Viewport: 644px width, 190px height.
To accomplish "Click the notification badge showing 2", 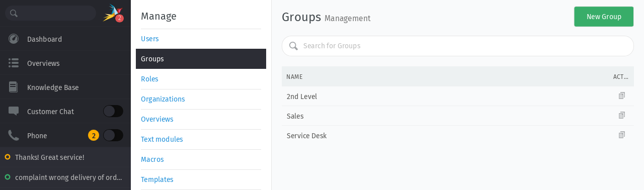I will pos(119,18).
